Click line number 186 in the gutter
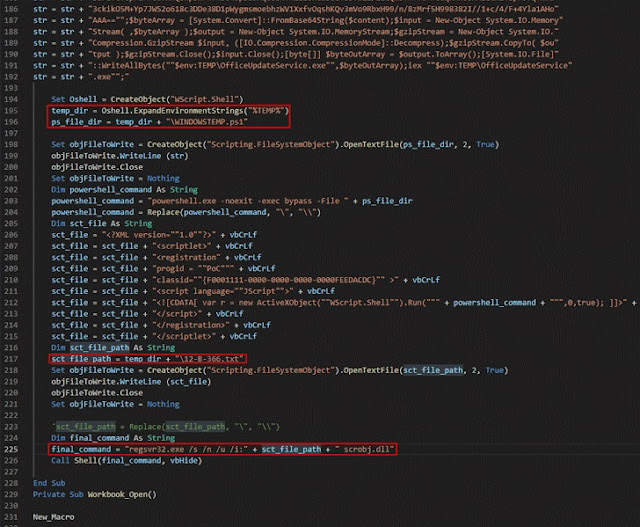Viewport: 640px width, 527px height. (11, 9)
